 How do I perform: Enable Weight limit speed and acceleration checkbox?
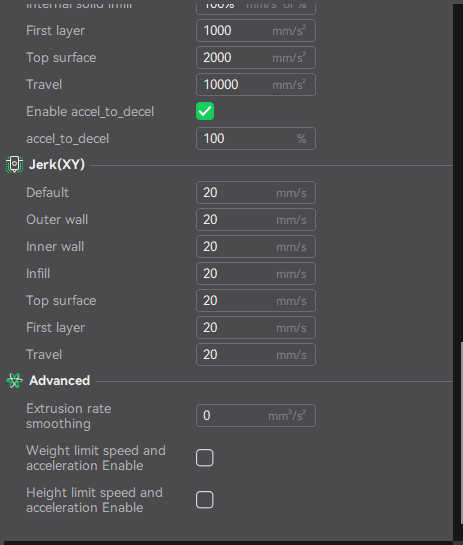click(205, 458)
